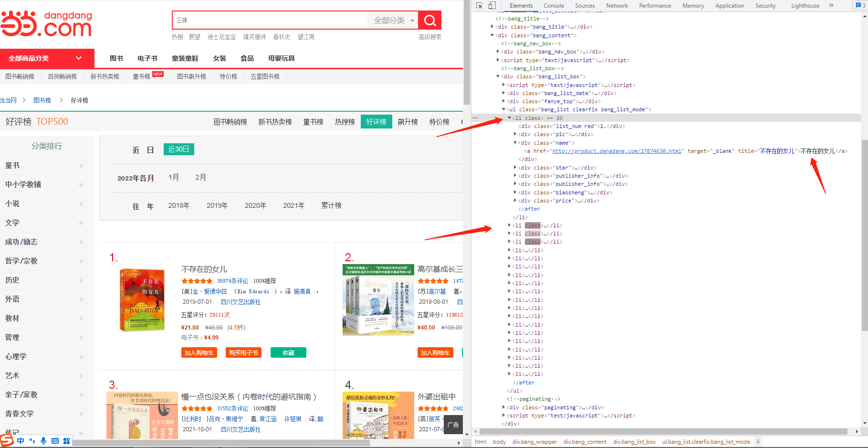Expand 全部商品分类 red menu chevron
Viewport: 868px width, 448px height.
79,58
